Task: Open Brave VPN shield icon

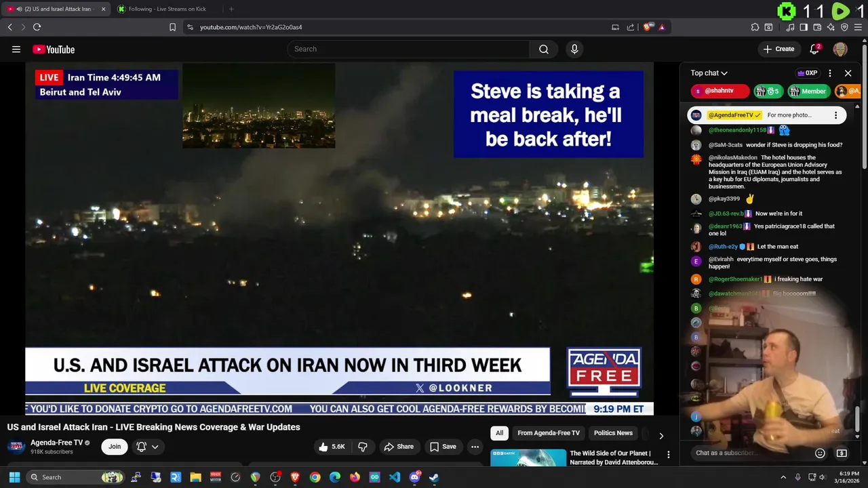Action: coord(844,27)
